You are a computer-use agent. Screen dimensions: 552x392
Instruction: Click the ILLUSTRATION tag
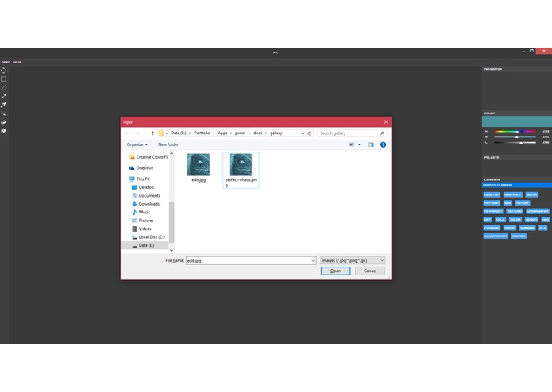(496, 236)
